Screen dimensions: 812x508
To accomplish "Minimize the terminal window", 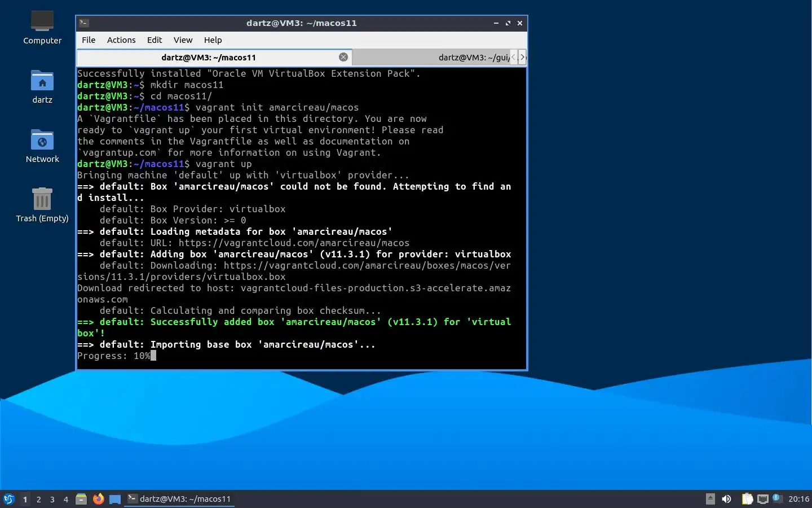I will [x=496, y=23].
